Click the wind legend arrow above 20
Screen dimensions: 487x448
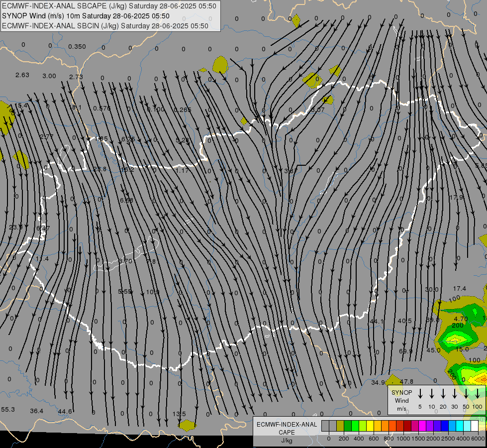pos(443,393)
